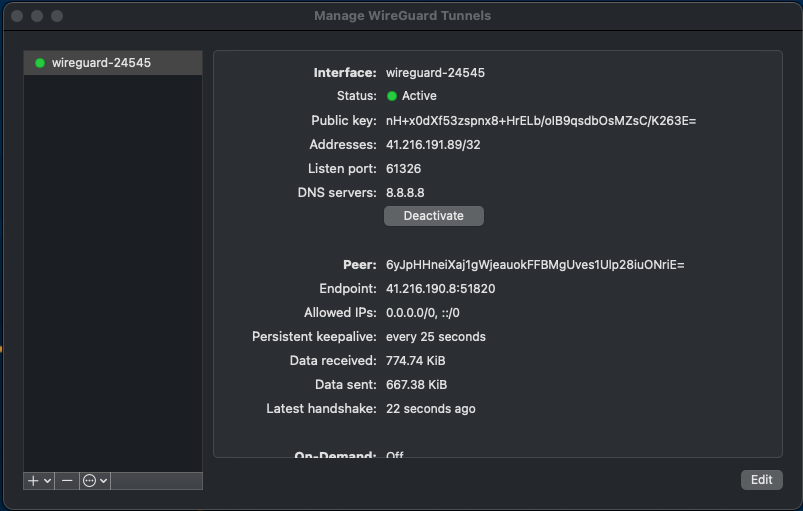Click the Edit button
The image size is (803, 511).
point(761,480)
